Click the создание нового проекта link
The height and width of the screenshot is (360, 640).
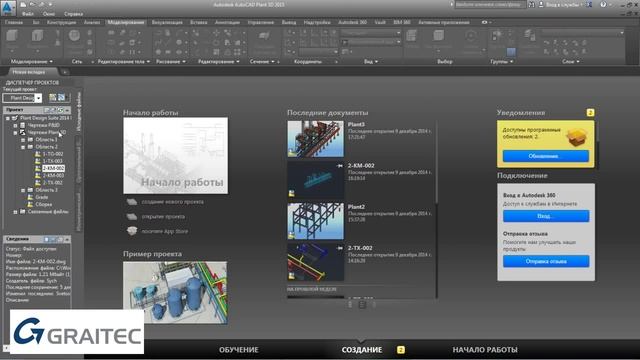point(172,202)
